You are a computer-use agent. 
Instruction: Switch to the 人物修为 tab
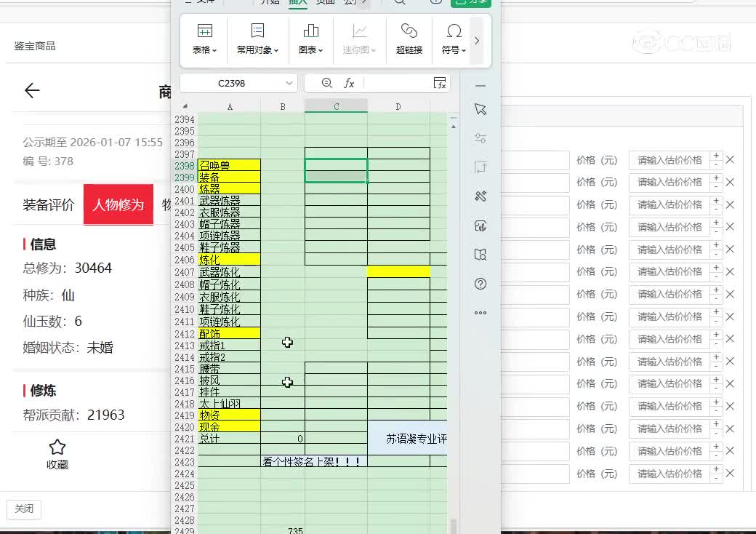tap(118, 204)
